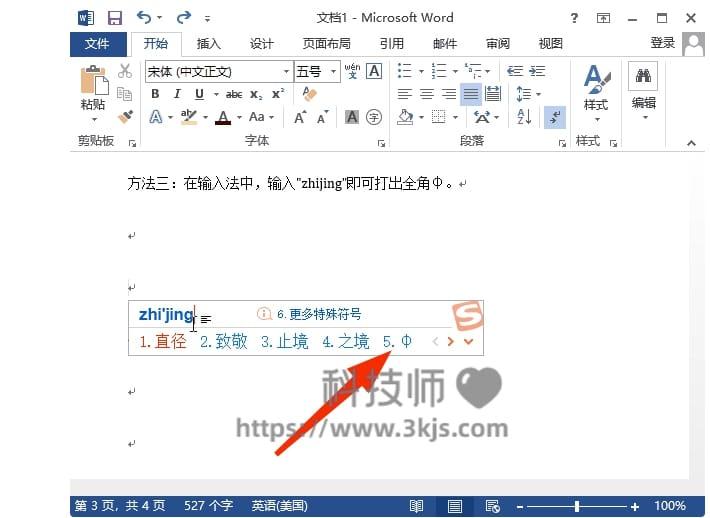The width and height of the screenshot is (710, 518).
Task: Click the Align Left icon
Action: 404,94
